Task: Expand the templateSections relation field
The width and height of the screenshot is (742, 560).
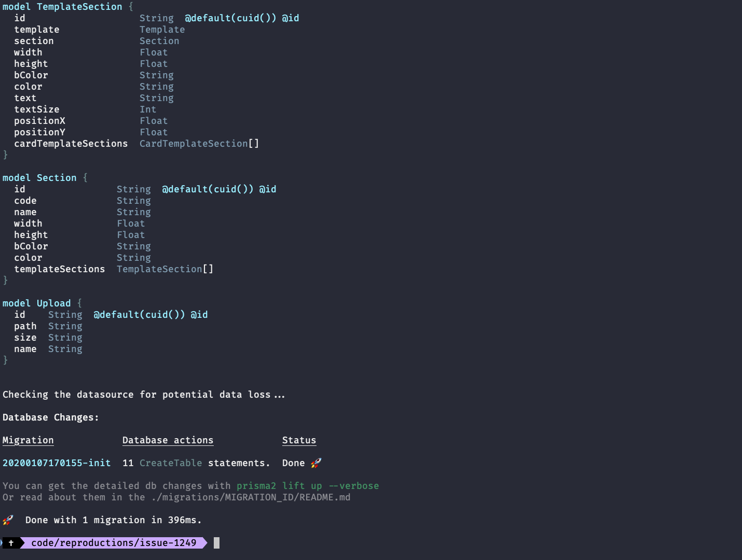Action: tap(59, 269)
